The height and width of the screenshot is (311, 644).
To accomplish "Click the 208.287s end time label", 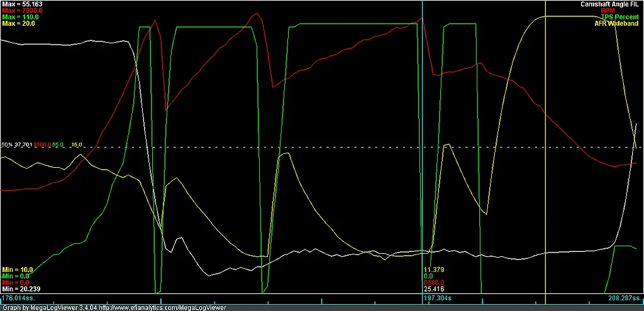I will [625, 298].
